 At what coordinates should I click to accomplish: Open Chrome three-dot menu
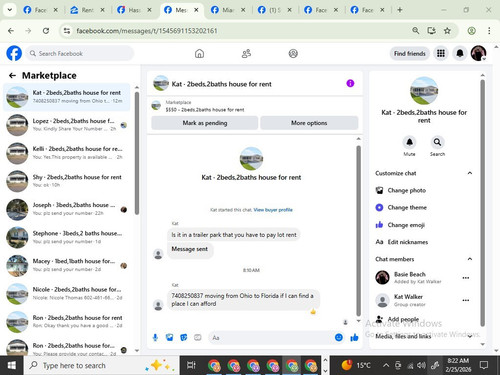click(x=489, y=31)
